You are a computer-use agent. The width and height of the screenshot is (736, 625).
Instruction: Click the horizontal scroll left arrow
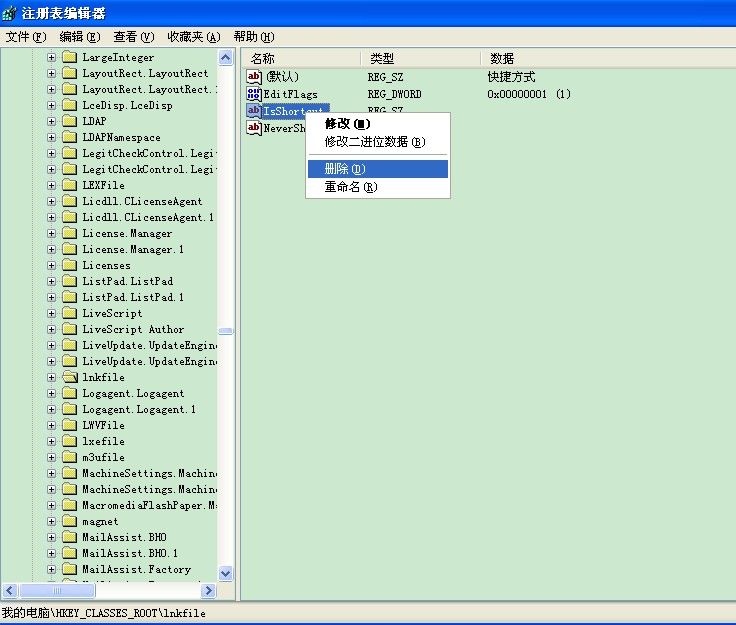(10, 591)
